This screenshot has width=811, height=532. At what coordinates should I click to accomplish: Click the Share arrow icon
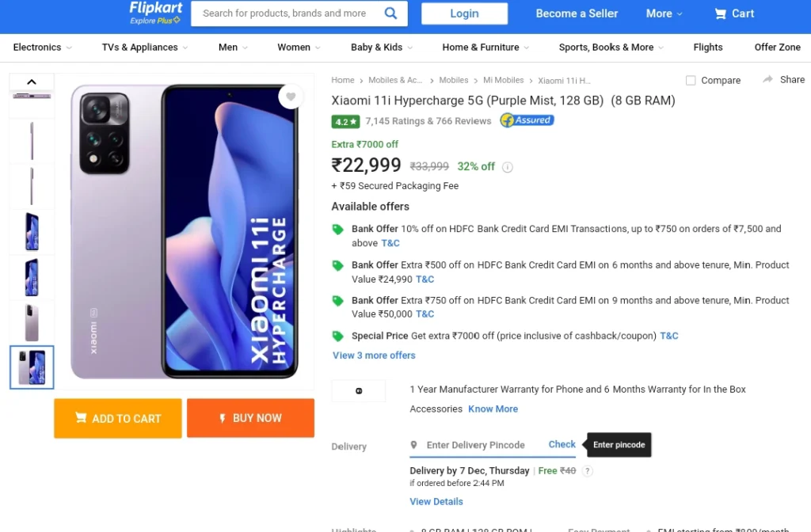click(x=767, y=79)
